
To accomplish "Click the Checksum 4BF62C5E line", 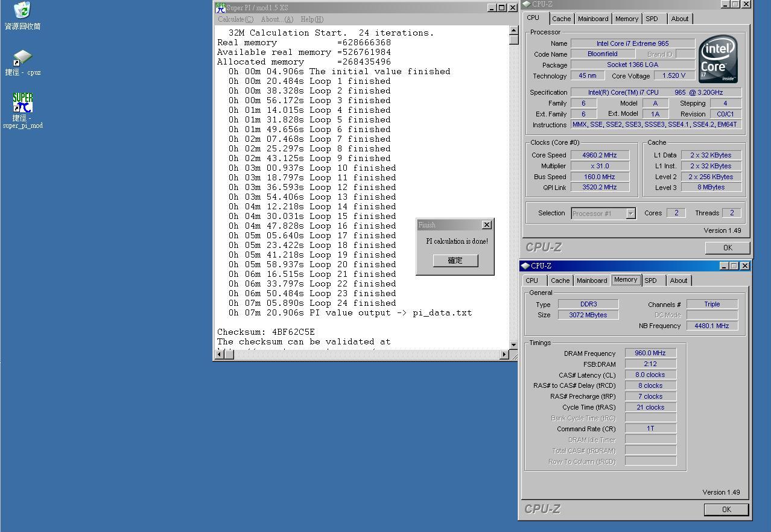I will [x=266, y=332].
